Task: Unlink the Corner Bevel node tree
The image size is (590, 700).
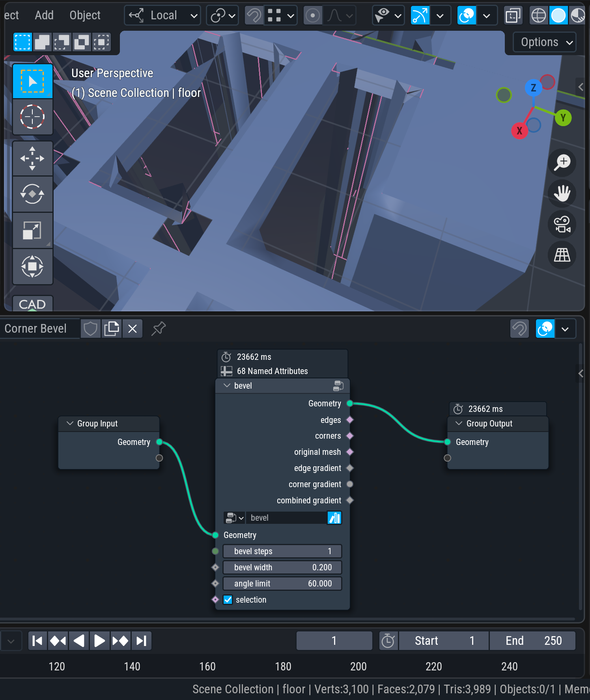Action: (133, 329)
